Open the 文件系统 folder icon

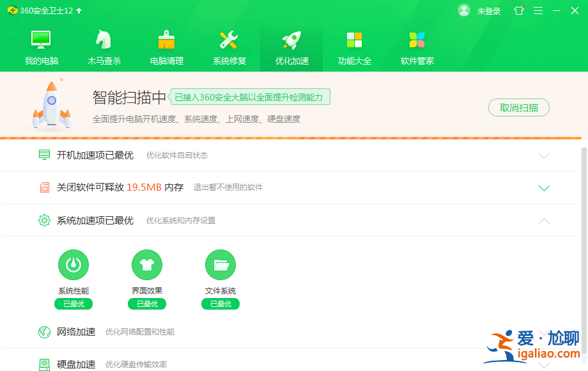(x=220, y=264)
